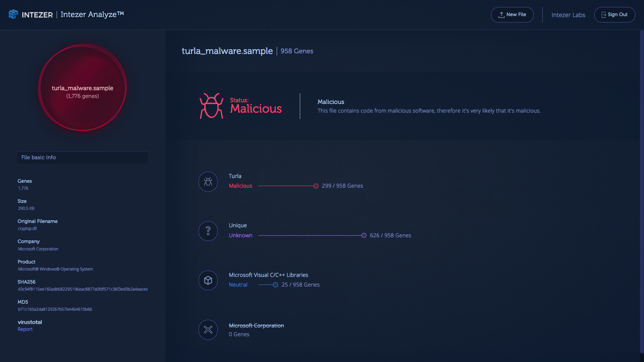This screenshot has width=644, height=362.
Task: Click the Unknown label under Unique
Action: 240,235
